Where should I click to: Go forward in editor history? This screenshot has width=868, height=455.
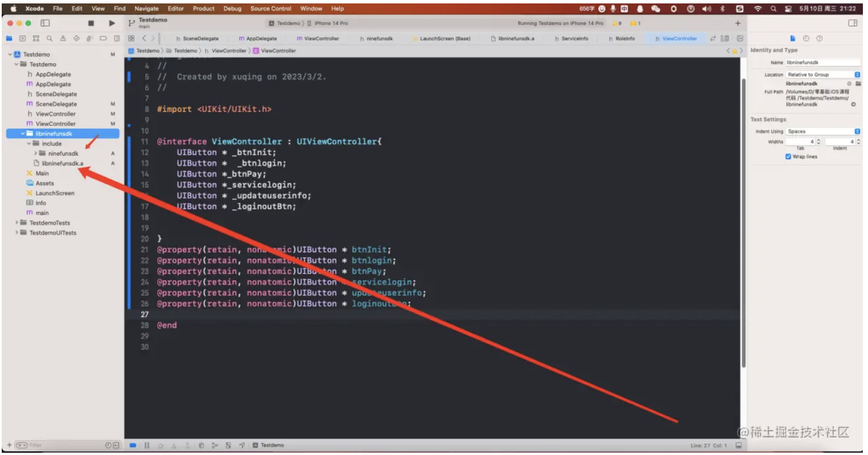(153, 38)
